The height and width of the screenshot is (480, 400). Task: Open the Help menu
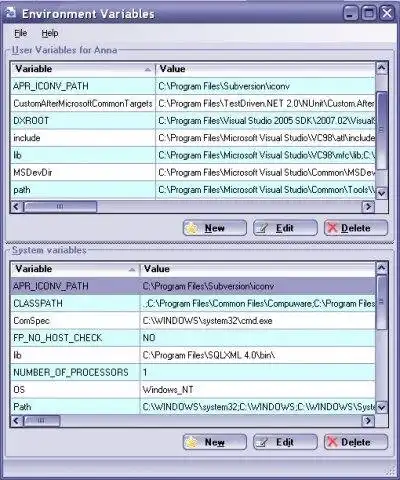[50, 33]
